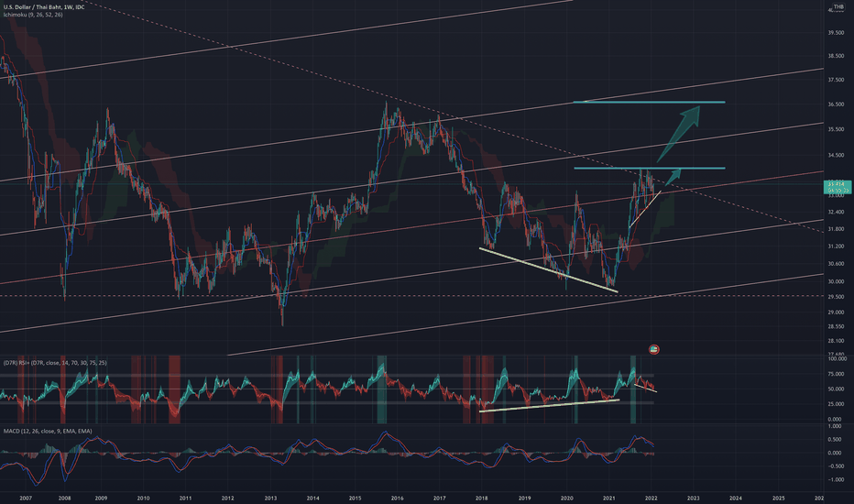
Task: Click the 2016 label on time axis
Action: (x=397, y=498)
